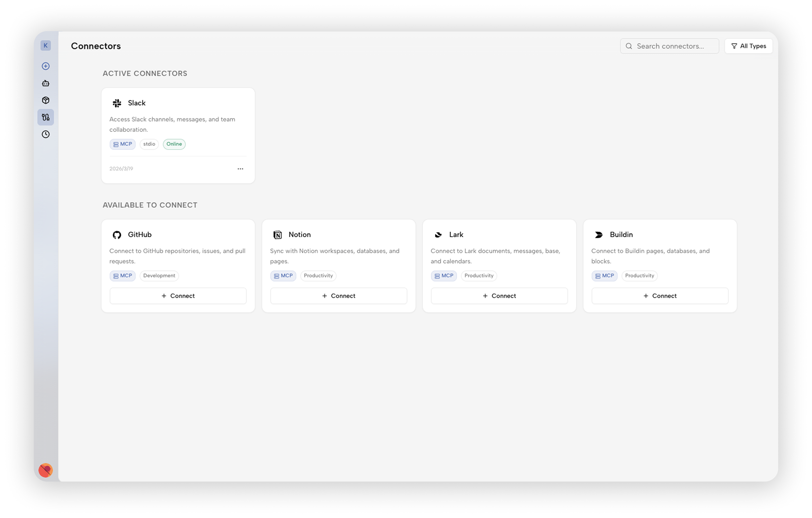Click the Slack logo icon
The height and width of the screenshot is (518, 812).
[x=117, y=103]
